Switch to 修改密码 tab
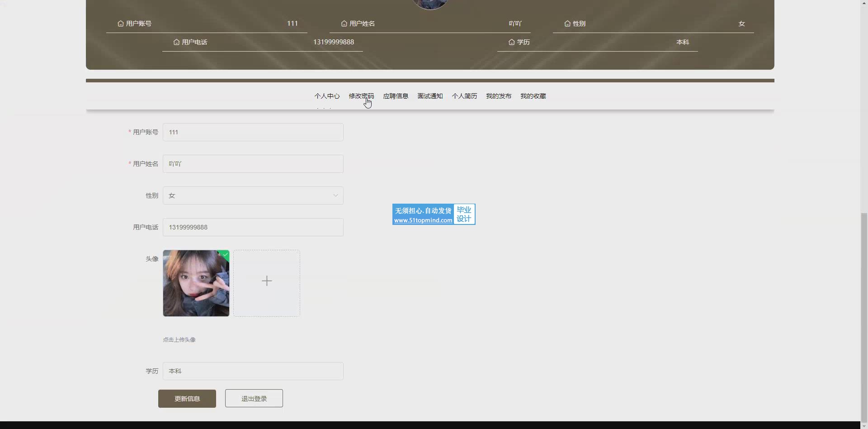Image resolution: width=868 pixels, height=429 pixels. click(x=361, y=96)
